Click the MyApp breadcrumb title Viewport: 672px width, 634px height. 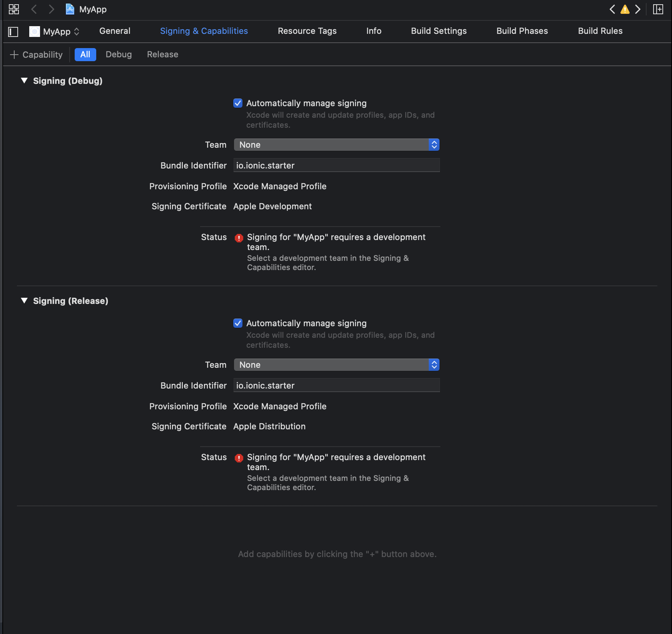point(93,9)
